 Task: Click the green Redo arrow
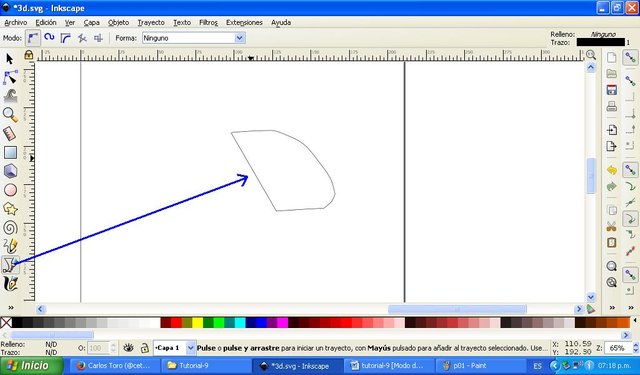point(611,186)
